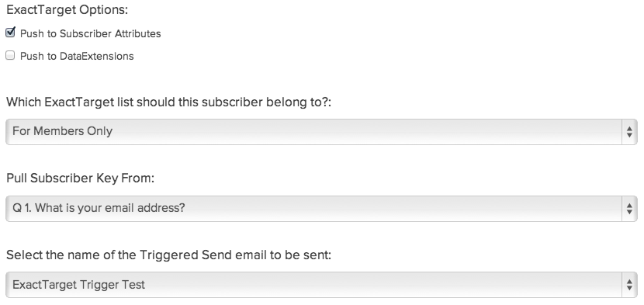Click up arrow of ExactTarget Trigger Test selector
This screenshot has height=305, width=644.
tap(629, 282)
